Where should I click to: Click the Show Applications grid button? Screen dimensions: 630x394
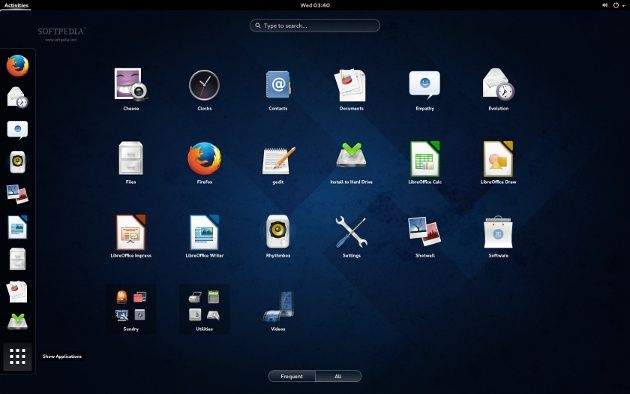click(x=18, y=356)
